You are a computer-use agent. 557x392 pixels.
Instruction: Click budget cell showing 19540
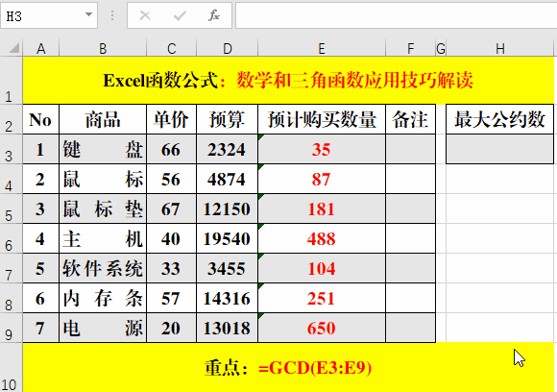(x=227, y=239)
